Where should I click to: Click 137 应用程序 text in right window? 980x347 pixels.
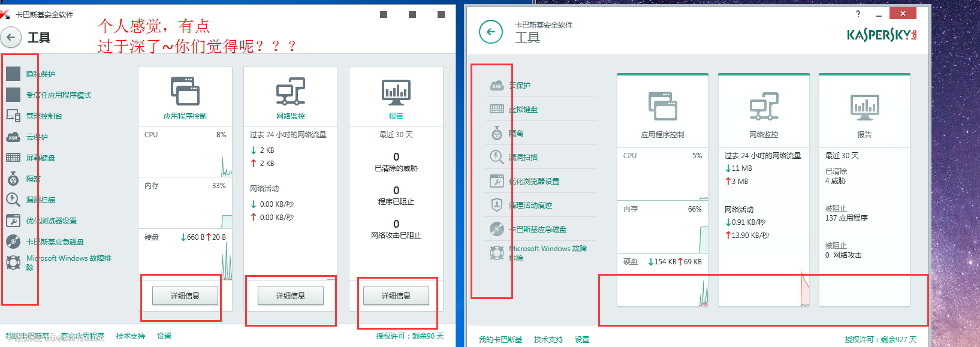[x=846, y=218]
